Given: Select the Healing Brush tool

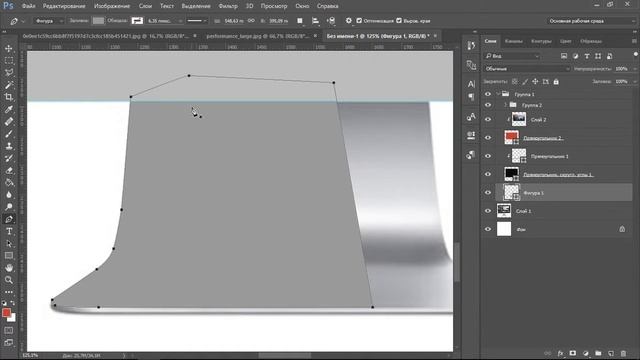Looking at the screenshot, I should click(9, 122).
